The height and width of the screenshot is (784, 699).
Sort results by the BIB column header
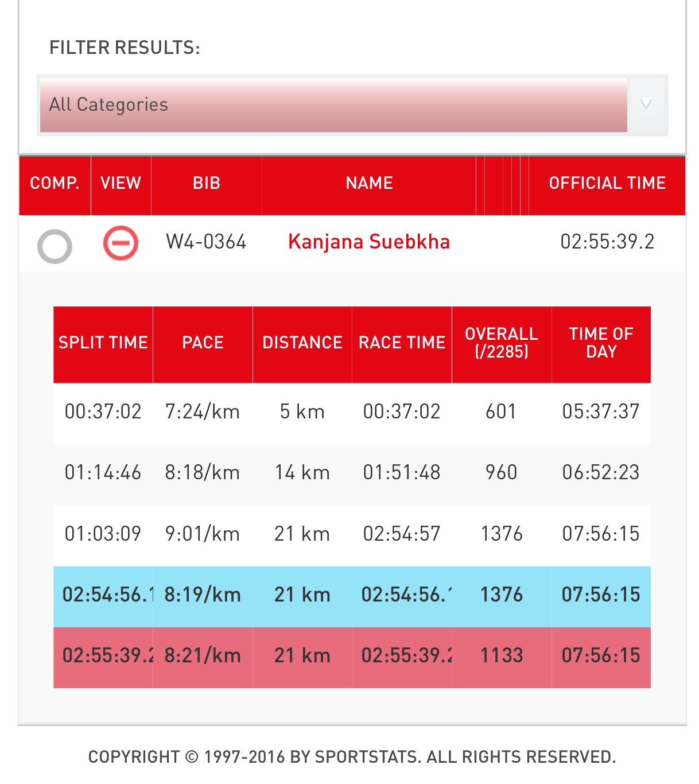207,183
